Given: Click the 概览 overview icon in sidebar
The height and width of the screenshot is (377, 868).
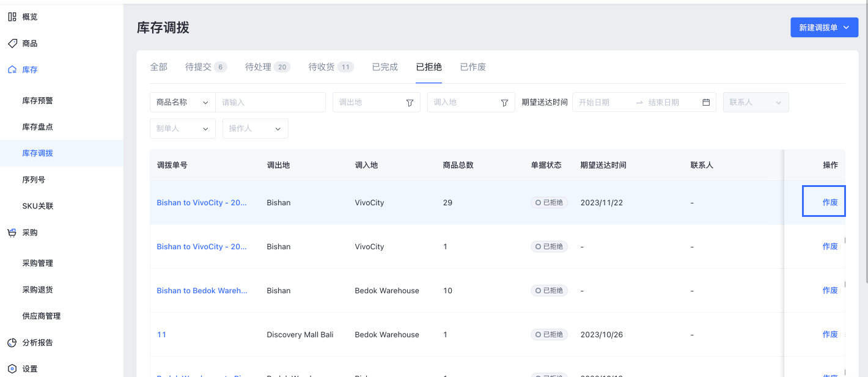Looking at the screenshot, I should tap(12, 17).
